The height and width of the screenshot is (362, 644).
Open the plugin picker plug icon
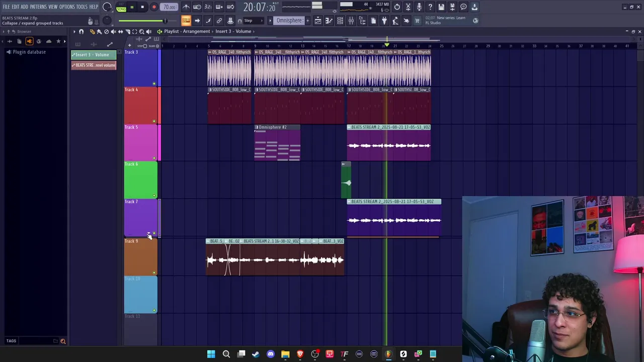(x=384, y=21)
